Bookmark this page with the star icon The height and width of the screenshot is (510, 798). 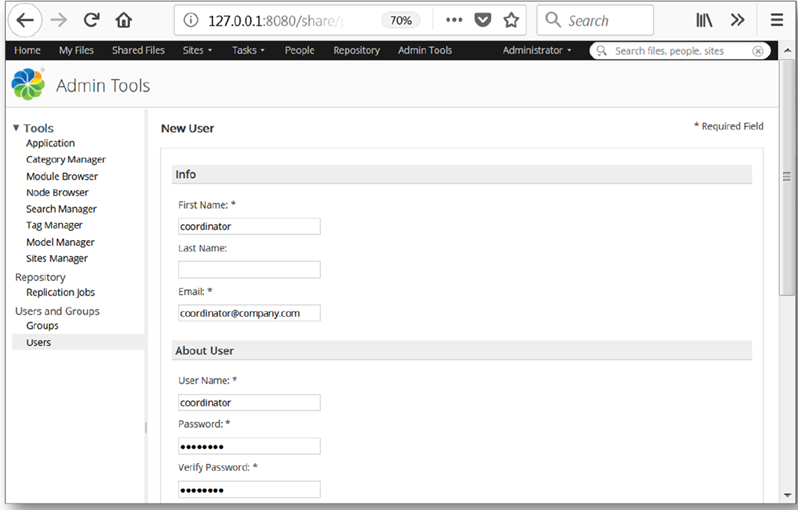point(511,20)
